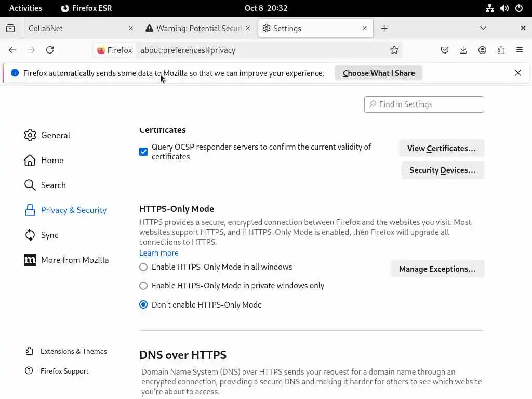Screen dimensions: 532x399
Task: Click the reload page icon
Action: [50, 50]
